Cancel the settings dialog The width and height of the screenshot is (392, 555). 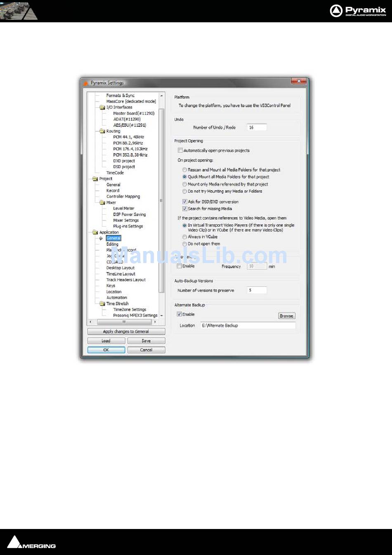(x=146, y=350)
